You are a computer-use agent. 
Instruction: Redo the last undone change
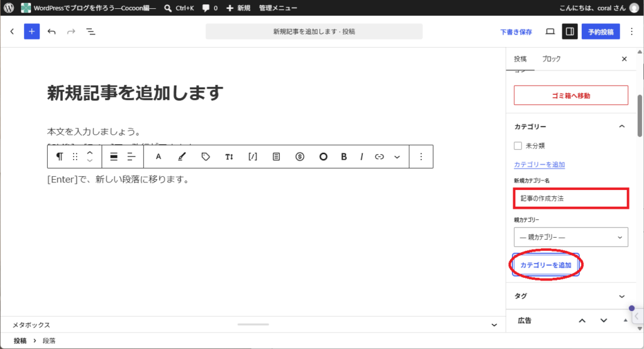point(71,31)
